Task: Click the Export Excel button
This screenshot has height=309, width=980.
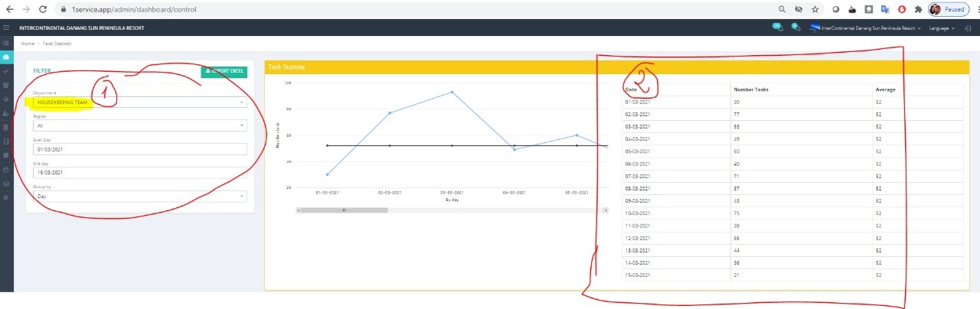Action: pyautogui.click(x=224, y=71)
